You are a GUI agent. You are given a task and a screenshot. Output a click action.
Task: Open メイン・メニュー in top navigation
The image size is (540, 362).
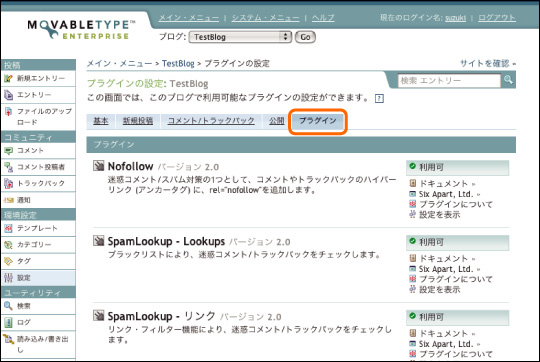coord(189,18)
